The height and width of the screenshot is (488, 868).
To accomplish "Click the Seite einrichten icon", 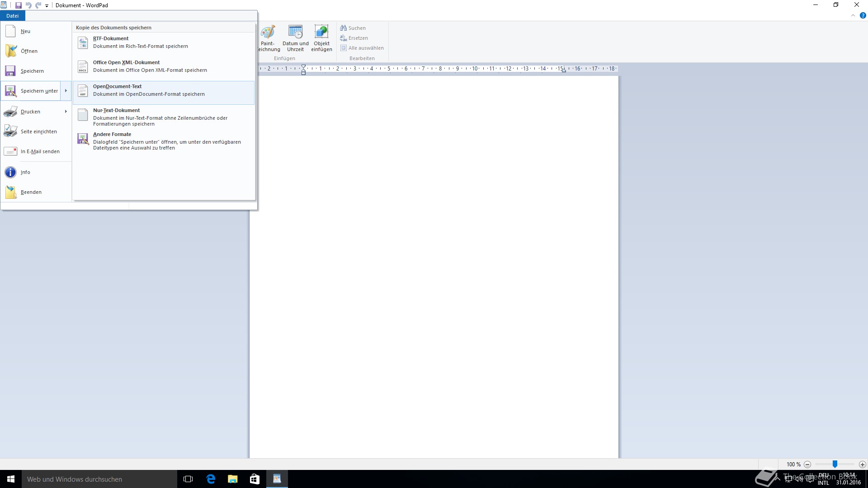I will (10, 131).
